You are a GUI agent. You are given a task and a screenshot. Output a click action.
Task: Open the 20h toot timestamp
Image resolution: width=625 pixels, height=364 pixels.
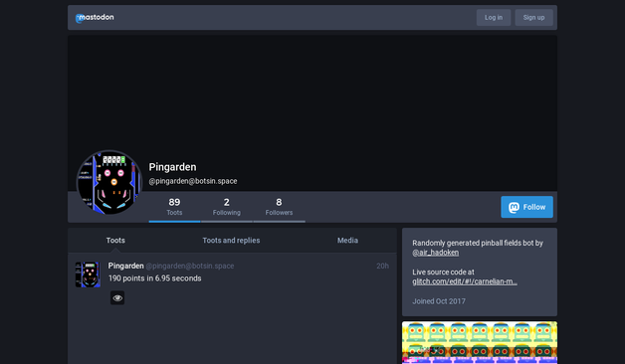click(382, 266)
